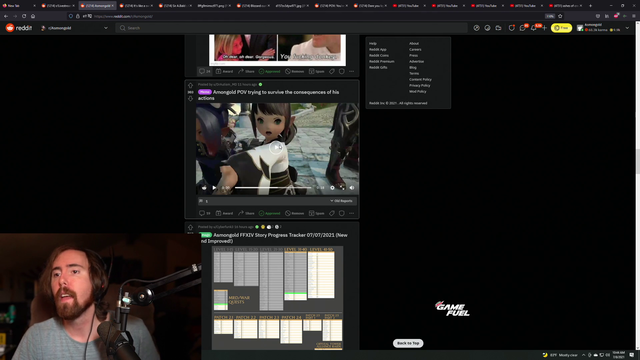Open the Amongold POV post title
The width and height of the screenshot is (640, 360).
pos(269,95)
